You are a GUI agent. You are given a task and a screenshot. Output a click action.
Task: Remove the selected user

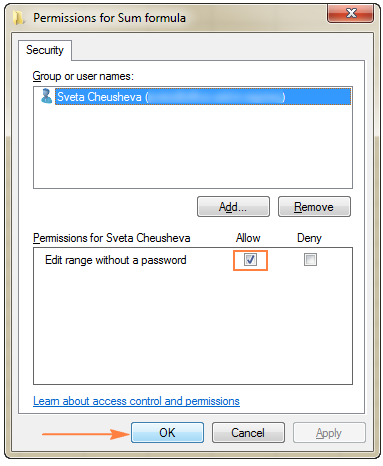[314, 207]
